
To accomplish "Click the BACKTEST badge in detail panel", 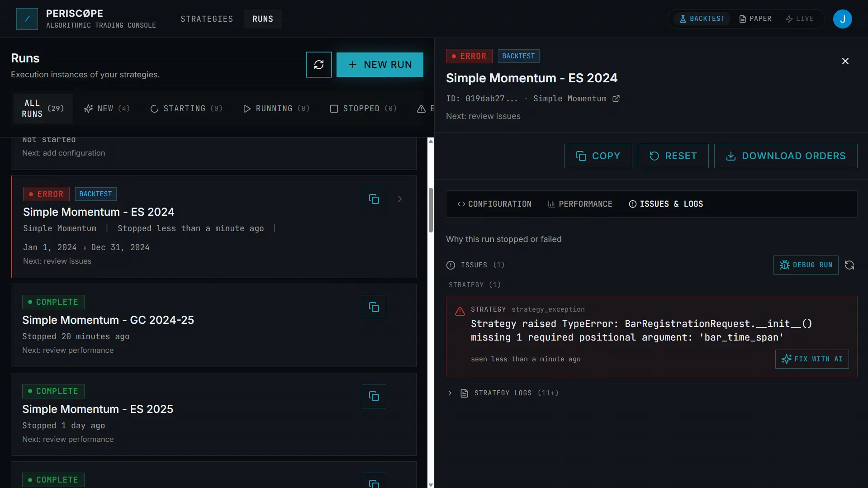I will pos(518,56).
